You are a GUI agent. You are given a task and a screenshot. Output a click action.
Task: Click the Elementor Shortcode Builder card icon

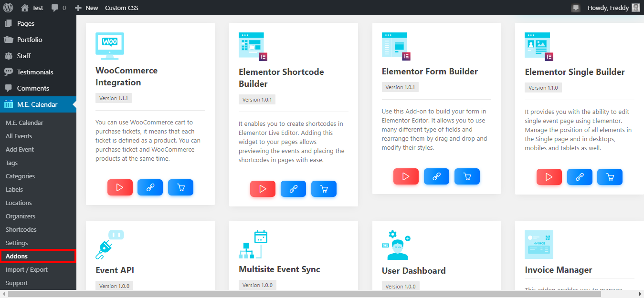pos(253,47)
